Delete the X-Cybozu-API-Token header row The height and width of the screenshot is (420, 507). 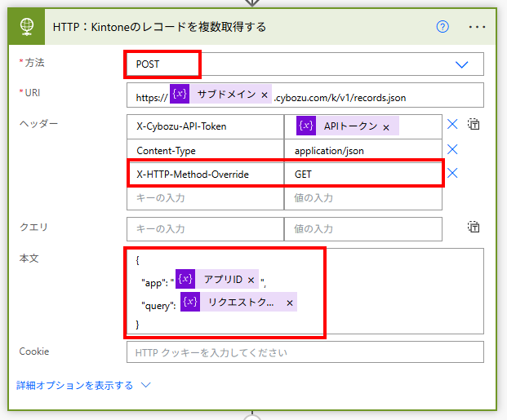(x=452, y=124)
